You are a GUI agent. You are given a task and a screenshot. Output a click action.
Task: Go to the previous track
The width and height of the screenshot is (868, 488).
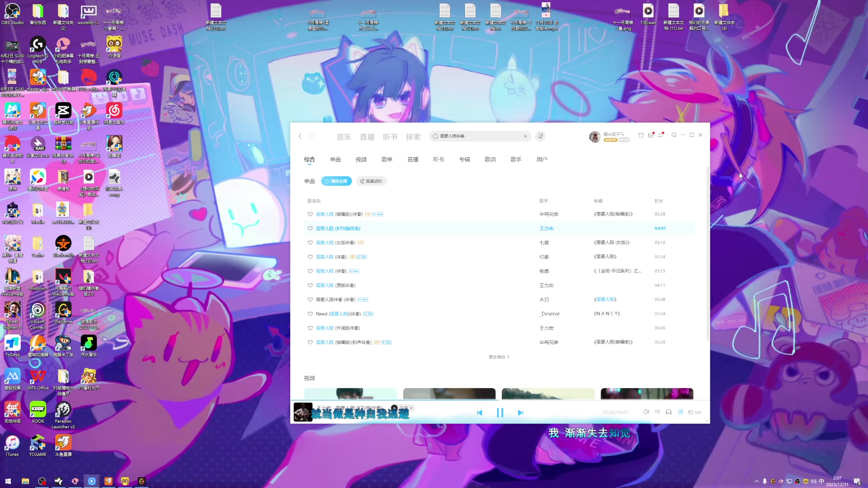pyautogui.click(x=480, y=413)
